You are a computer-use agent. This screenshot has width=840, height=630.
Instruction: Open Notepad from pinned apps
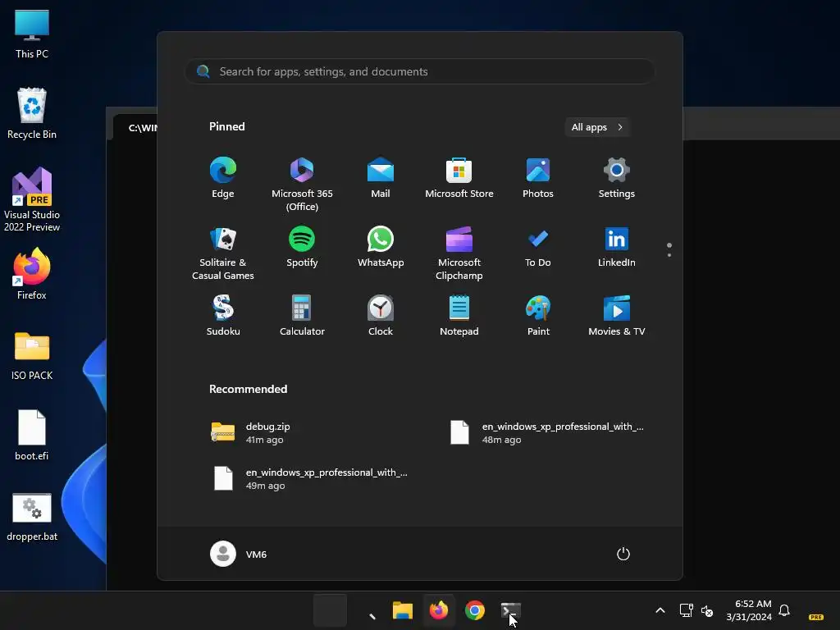click(x=459, y=316)
